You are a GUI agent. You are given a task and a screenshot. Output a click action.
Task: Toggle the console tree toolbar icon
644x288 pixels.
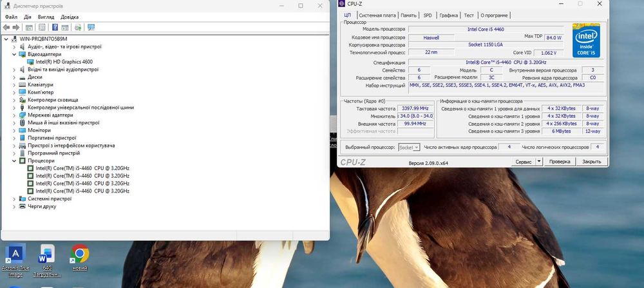pos(29,28)
